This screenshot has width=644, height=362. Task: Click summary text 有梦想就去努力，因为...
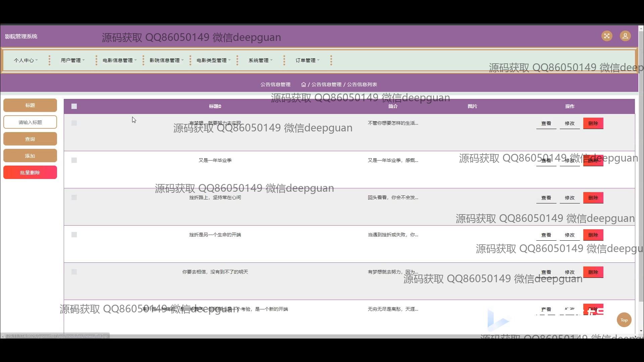[x=393, y=272]
